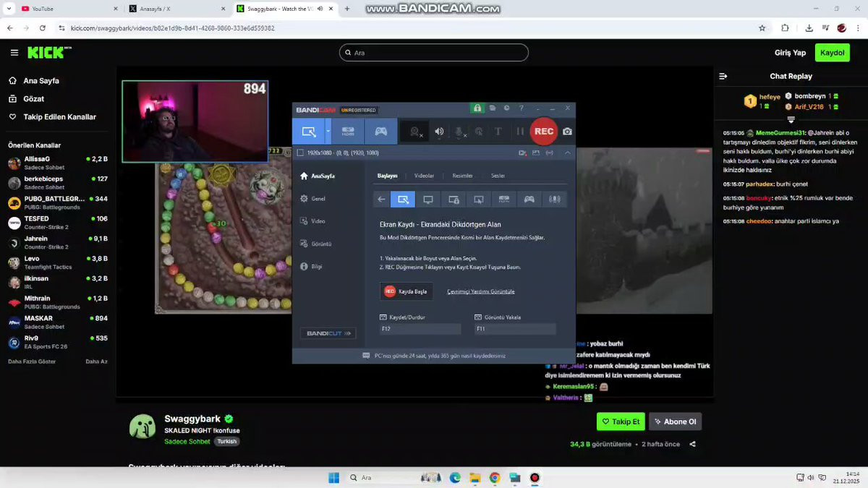Toggle the microphone icon in Bandicam
This screenshot has height=488, width=868.
[459, 132]
